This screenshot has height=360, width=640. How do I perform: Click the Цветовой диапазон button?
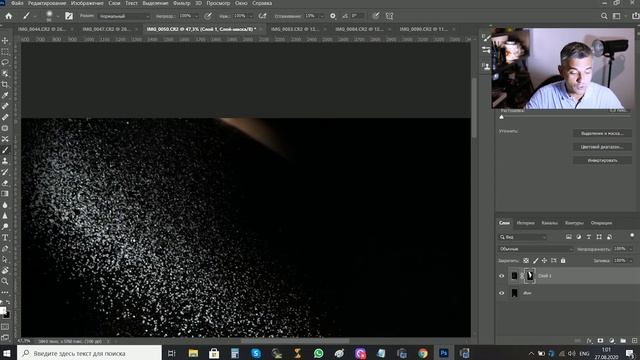tap(602, 147)
